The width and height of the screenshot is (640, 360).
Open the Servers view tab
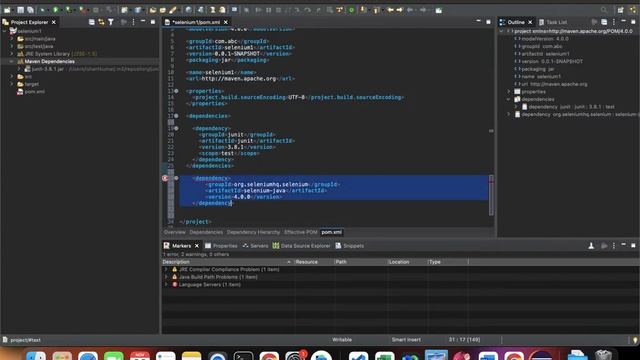[255, 246]
